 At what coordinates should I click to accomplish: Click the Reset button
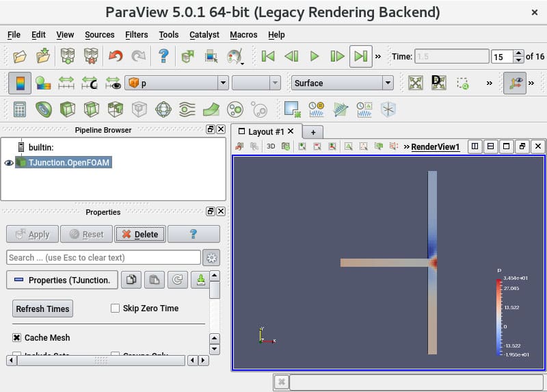click(87, 234)
